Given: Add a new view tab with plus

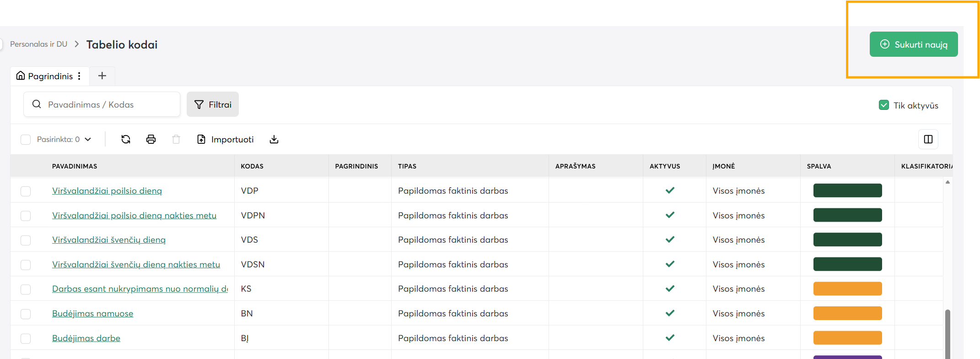Looking at the screenshot, I should pos(102,76).
